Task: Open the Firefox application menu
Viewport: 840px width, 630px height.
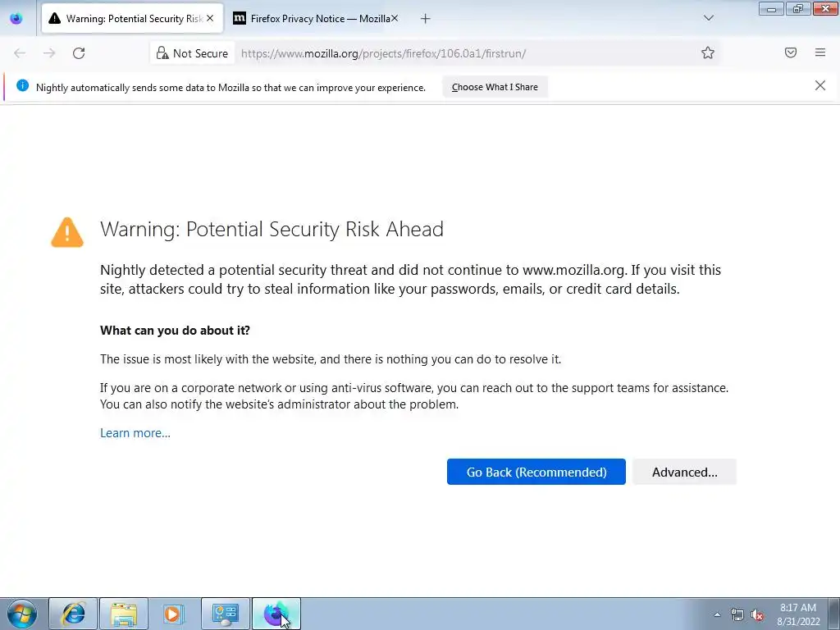Action: 820,52
